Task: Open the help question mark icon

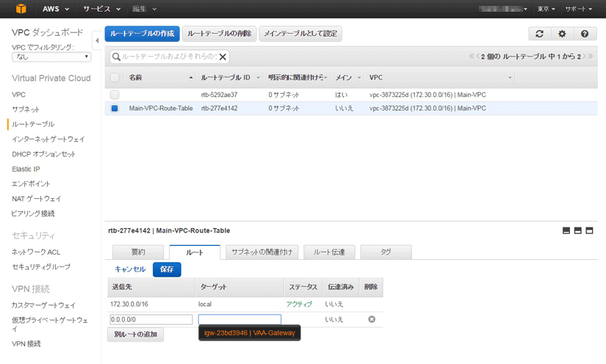Action: pyautogui.click(x=584, y=34)
